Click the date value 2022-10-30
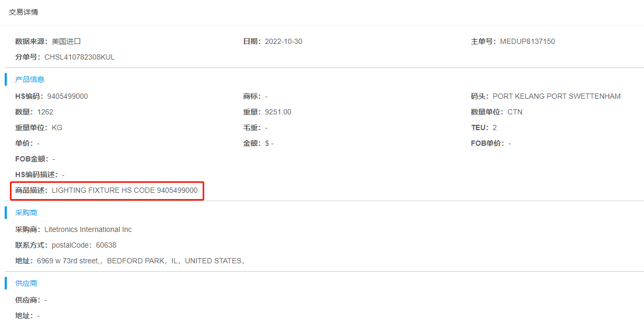 [x=283, y=41]
